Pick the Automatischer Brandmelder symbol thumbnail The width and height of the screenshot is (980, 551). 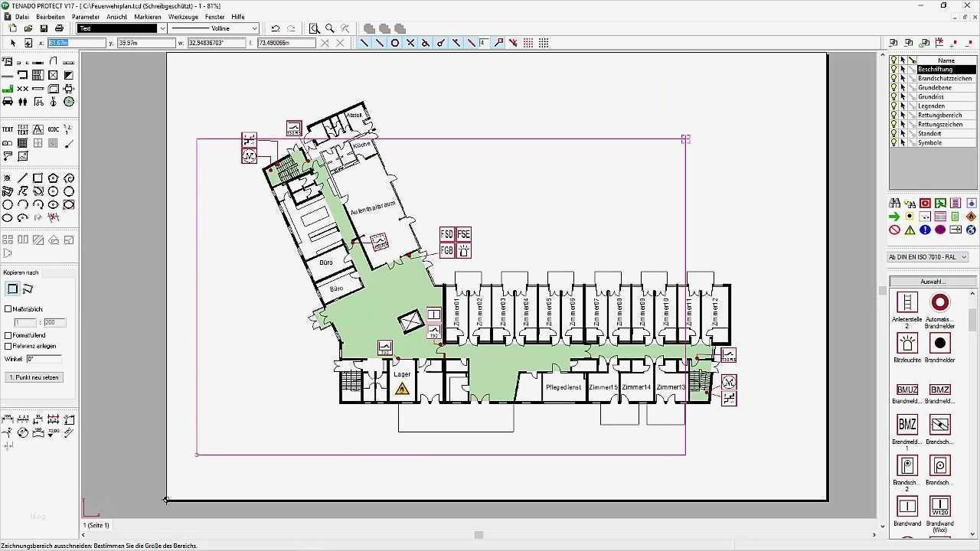[940, 302]
